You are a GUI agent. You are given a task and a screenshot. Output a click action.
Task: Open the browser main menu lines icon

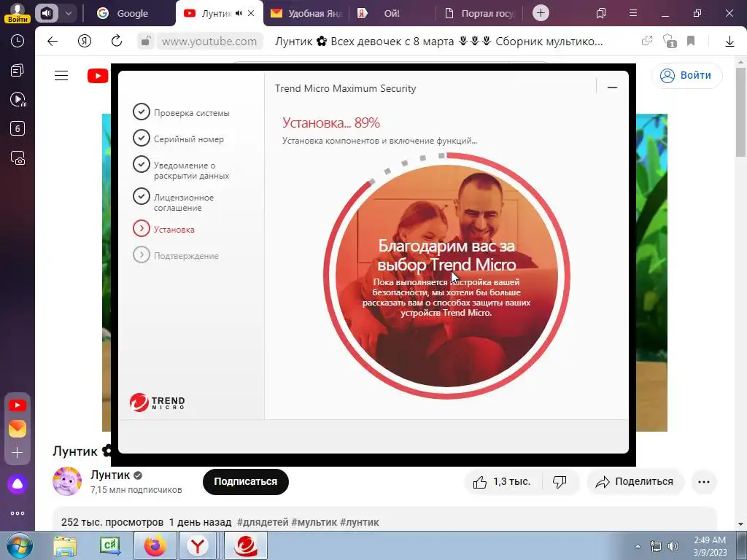633,13
